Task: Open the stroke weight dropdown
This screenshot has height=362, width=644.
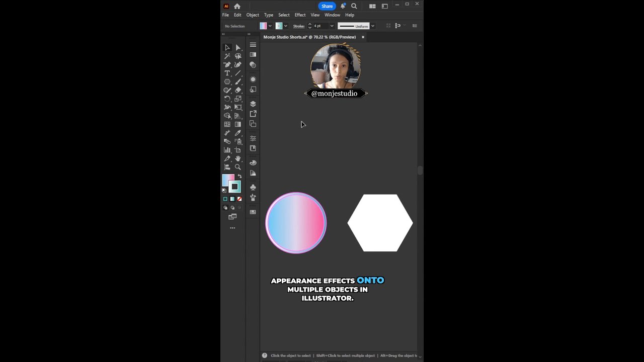Action: pyautogui.click(x=332, y=26)
